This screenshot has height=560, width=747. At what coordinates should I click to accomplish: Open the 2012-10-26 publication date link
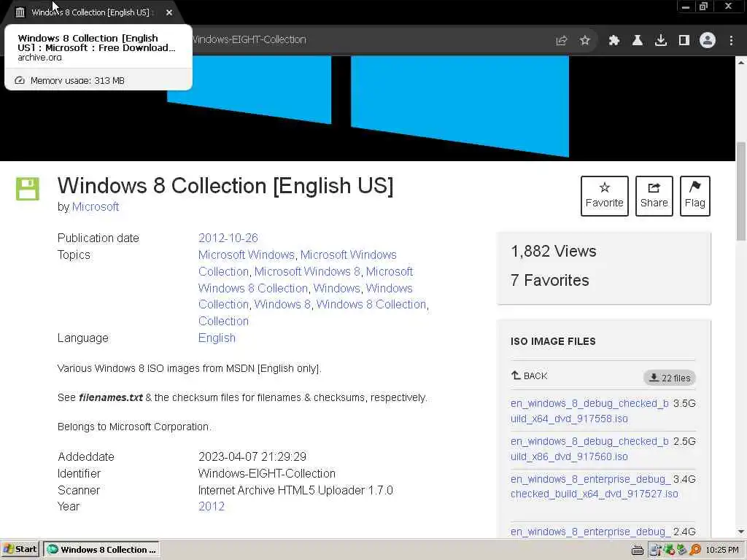coord(228,238)
